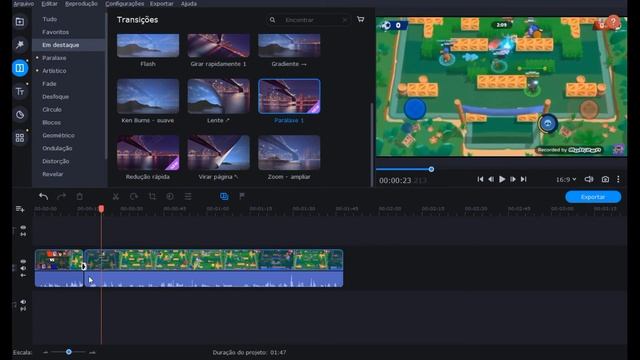Open the transition wizard icon
The image size is (640, 360).
(224, 196)
